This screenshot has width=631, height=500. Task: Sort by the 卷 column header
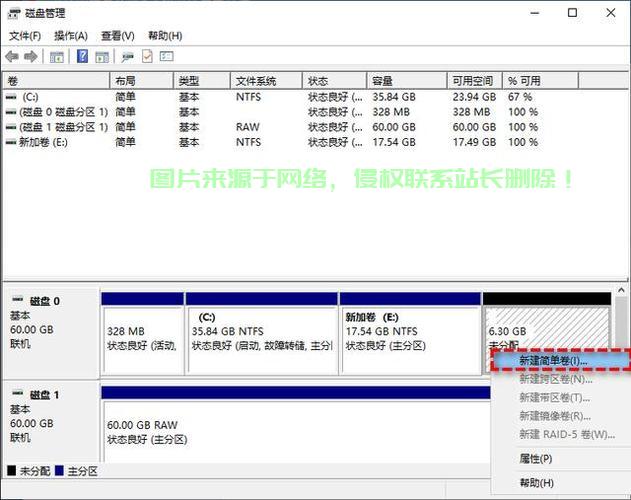click(56, 81)
